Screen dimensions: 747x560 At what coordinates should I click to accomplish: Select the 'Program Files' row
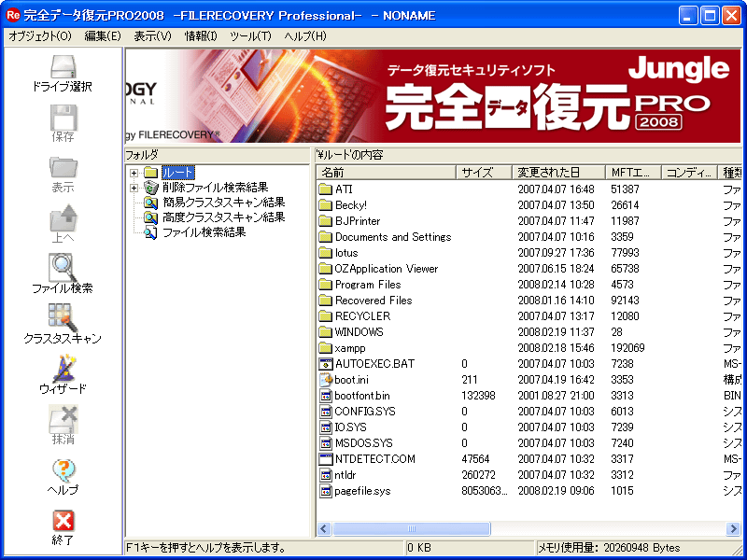tap(529, 285)
